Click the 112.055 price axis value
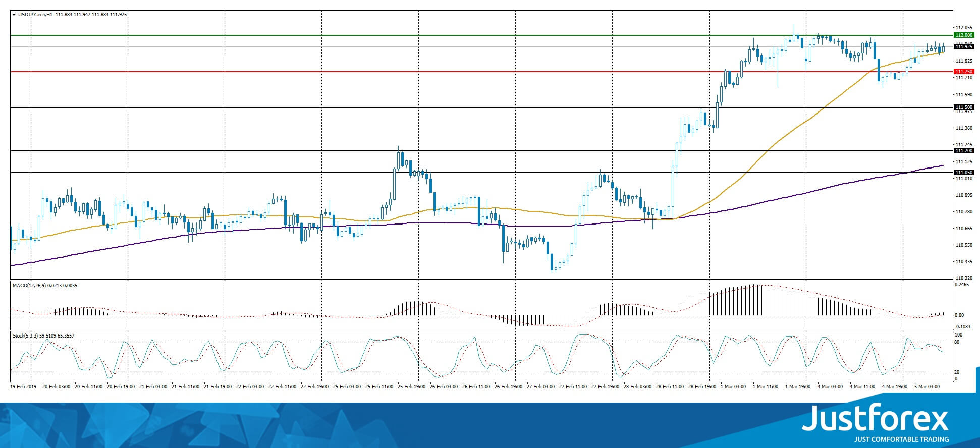Viewport: 980px width, 448px height. (964, 28)
